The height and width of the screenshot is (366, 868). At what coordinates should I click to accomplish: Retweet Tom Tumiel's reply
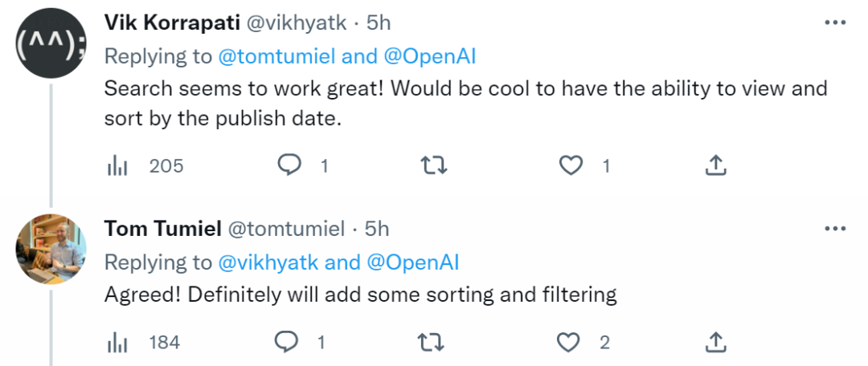click(x=432, y=343)
